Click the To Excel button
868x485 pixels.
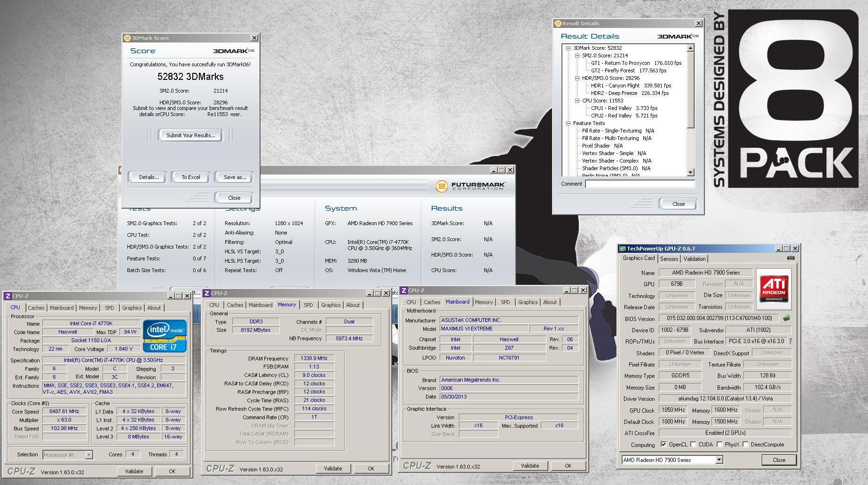[191, 177]
